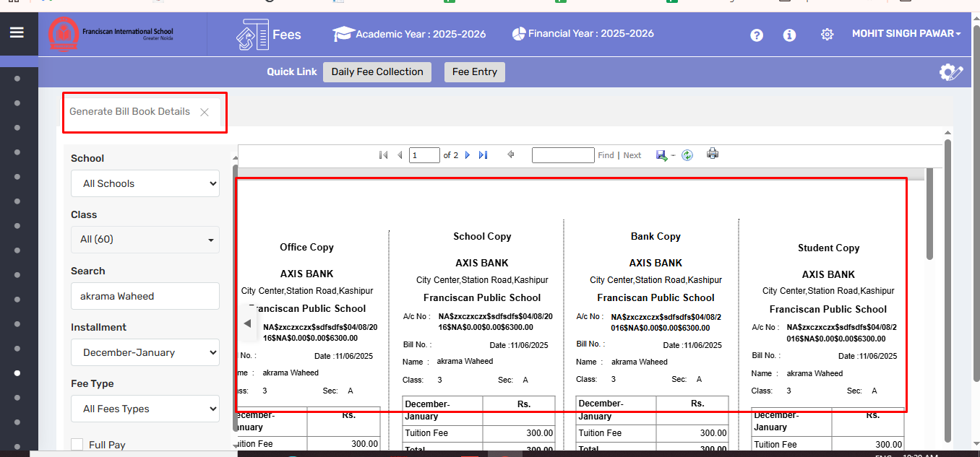Go to last report page
Viewport: 980px width, 457px height.
coord(483,154)
